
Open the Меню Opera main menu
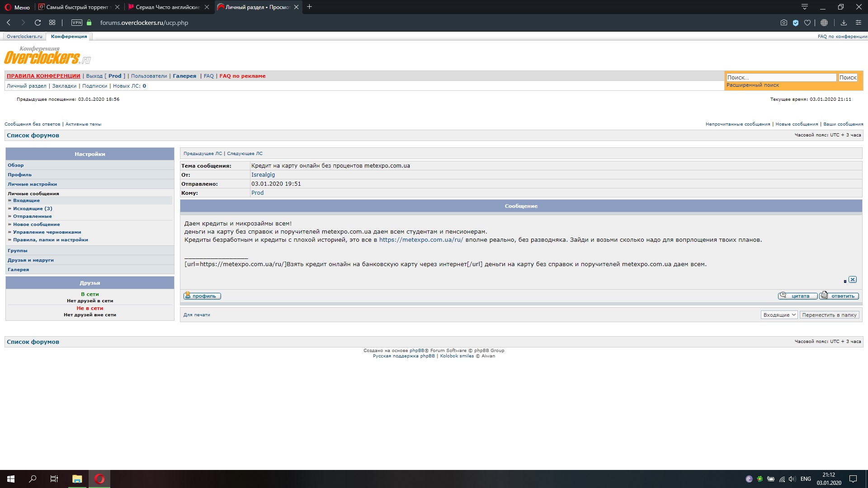(17, 7)
